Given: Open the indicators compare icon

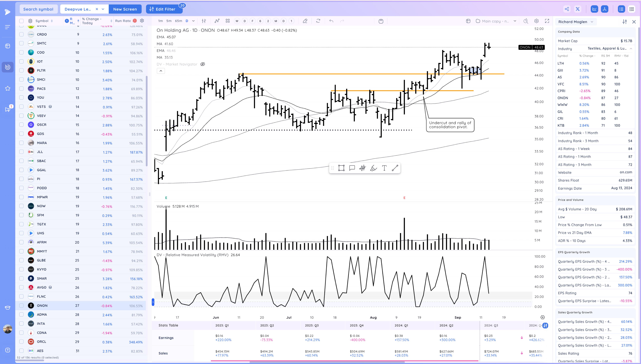Looking at the screenshot, I should pos(217,21).
